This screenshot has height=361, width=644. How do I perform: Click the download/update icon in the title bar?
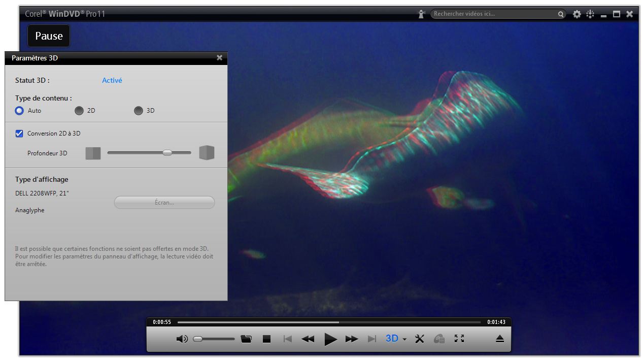pyautogui.click(x=590, y=14)
